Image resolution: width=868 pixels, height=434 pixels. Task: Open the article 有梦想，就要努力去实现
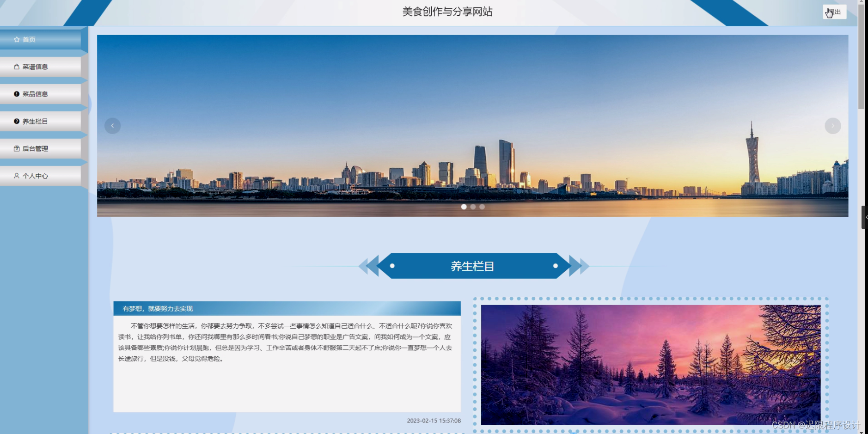[x=158, y=309]
